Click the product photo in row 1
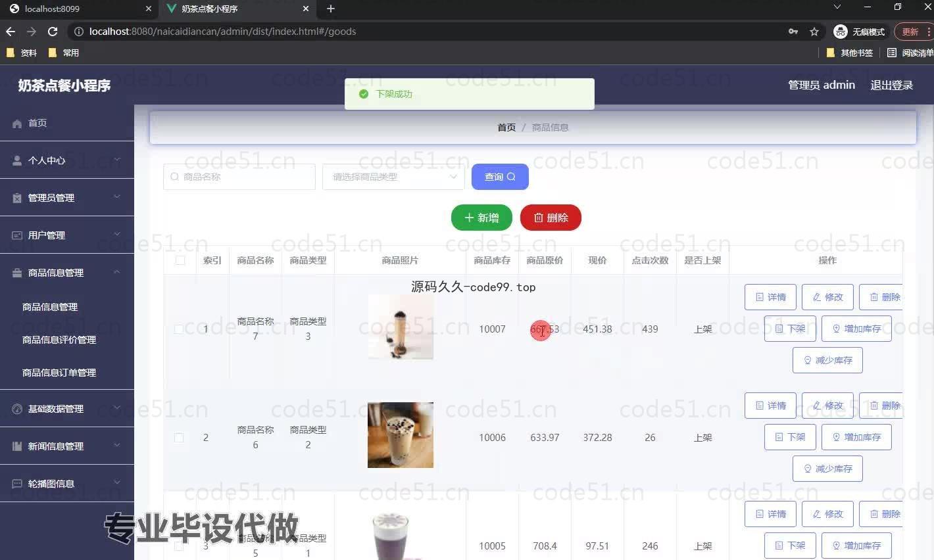The image size is (934, 560). [x=401, y=327]
